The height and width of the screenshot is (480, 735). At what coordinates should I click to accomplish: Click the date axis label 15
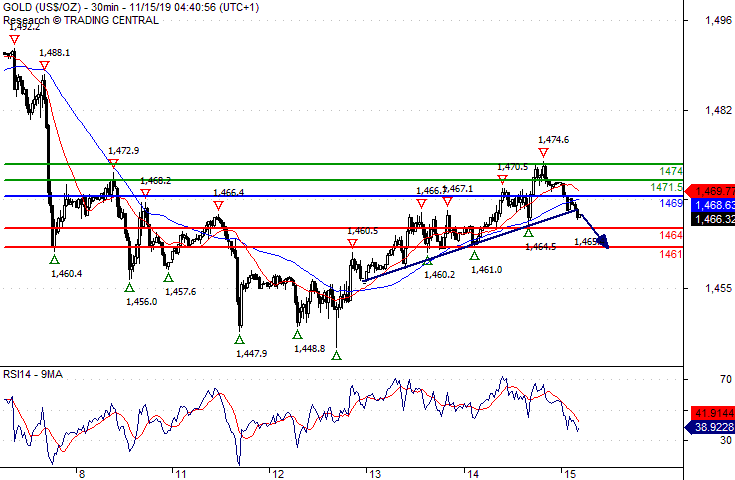[x=570, y=474]
